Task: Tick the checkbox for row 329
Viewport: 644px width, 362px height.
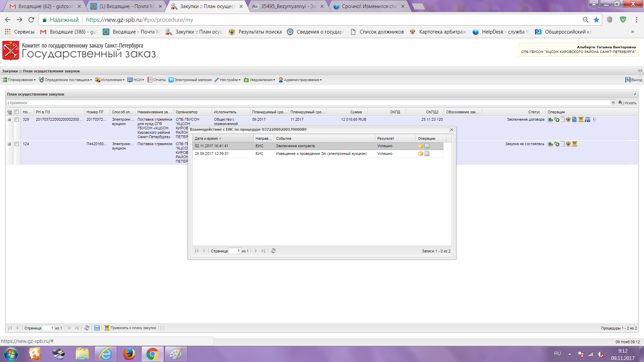Action: coord(16,120)
